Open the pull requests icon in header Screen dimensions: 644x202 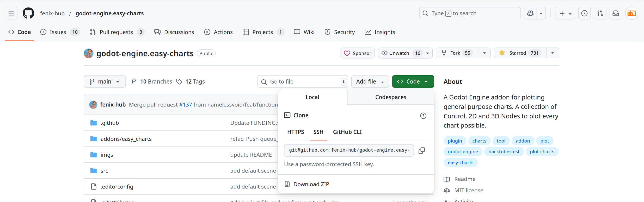coord(600,13)
